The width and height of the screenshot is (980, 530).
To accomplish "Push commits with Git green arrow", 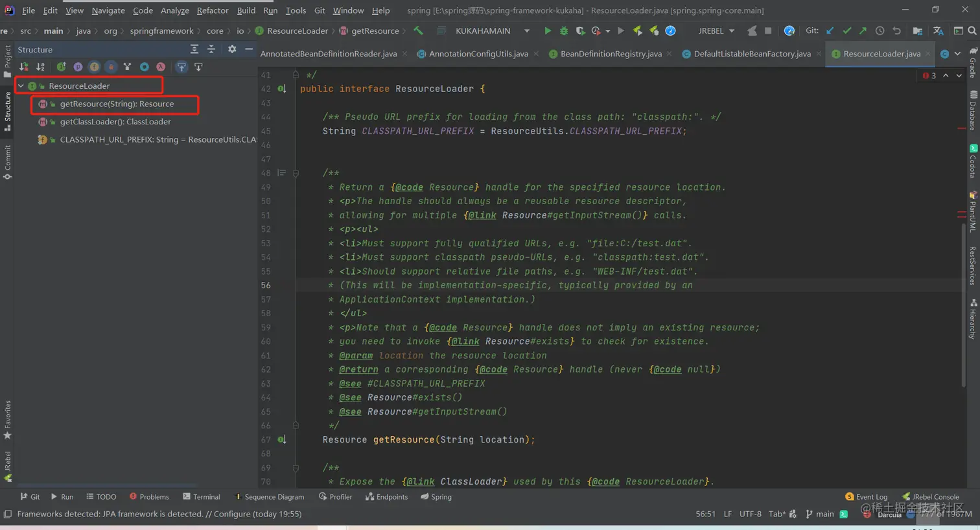I will (x=863, y=30).
